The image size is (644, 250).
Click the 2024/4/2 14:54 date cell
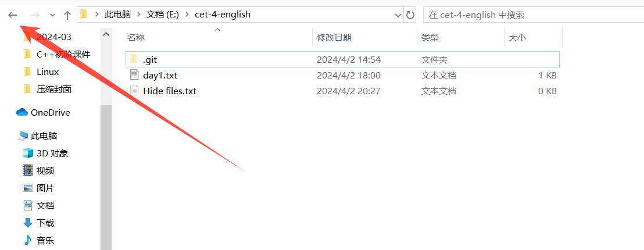[x=349, y=59]
